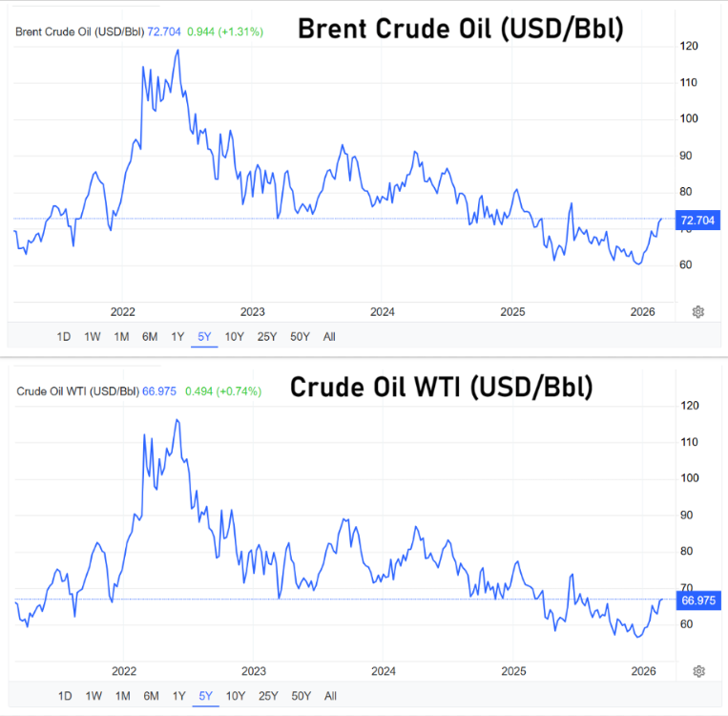Select 25Y range on Brent chart
The height and width of the screenshot is (716, 728).
coord(267,336)
